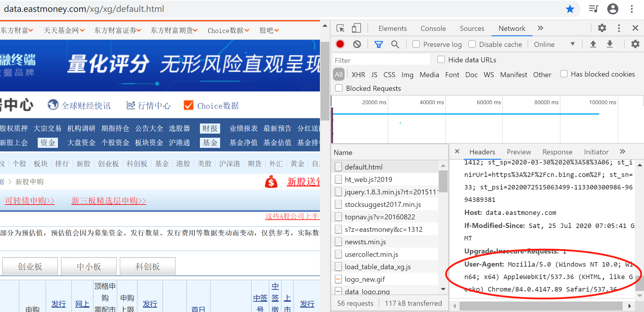Open network settings gear icon

[635, 44]
